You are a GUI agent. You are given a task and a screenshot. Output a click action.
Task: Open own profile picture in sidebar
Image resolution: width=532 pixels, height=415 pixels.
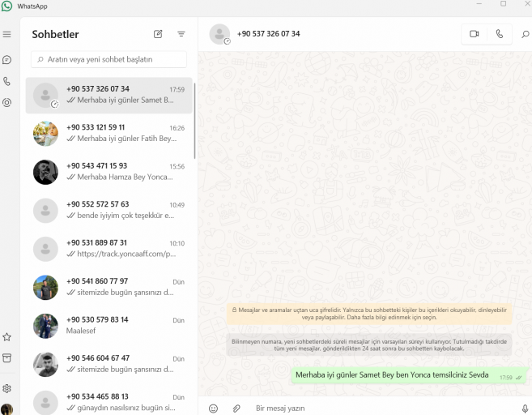[x=6, y=409]
